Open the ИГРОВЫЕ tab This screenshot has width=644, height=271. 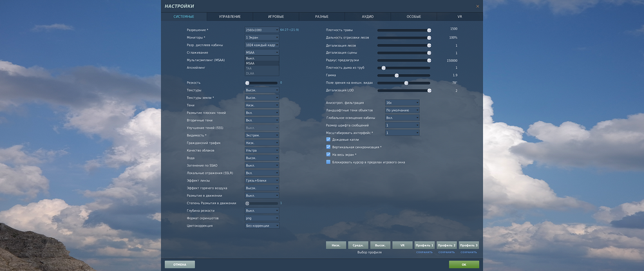[x=276, y=17]
